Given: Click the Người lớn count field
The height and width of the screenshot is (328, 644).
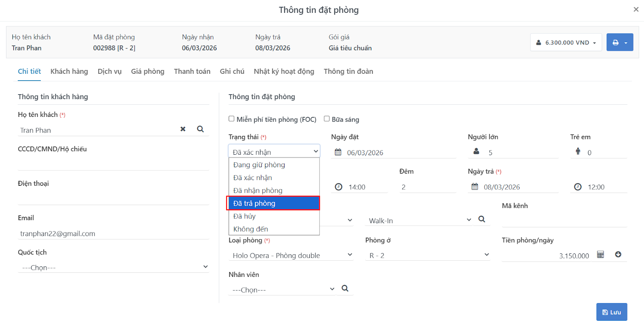Looking at the screenshot, I should tap(522, 152).
